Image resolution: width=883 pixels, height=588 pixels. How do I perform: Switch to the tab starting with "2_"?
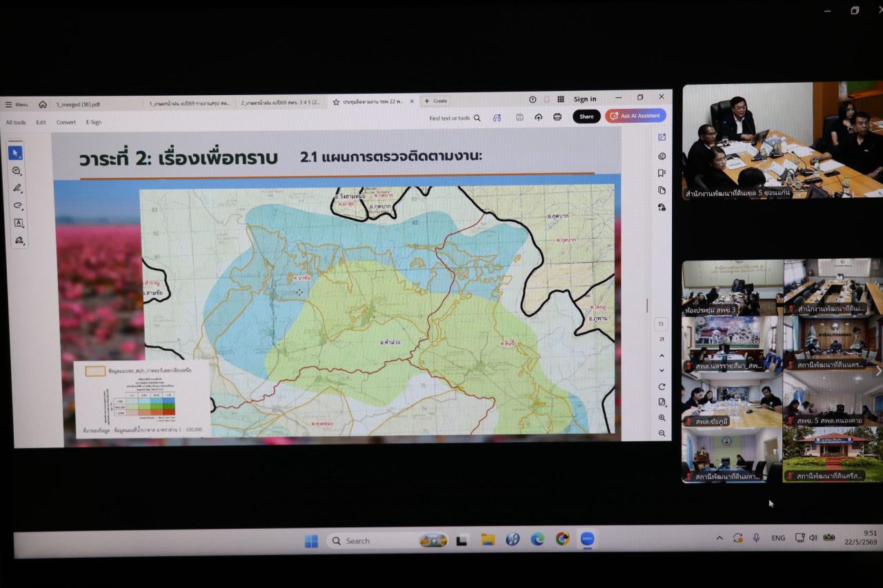281,103
